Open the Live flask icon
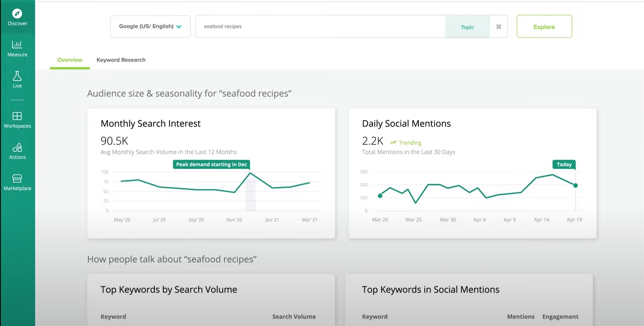 (17, 76)
